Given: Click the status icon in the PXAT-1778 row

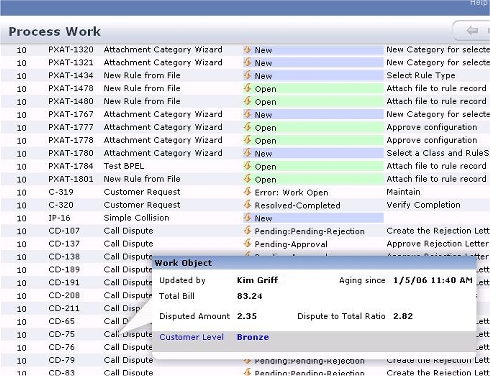Looking at the screenshot, I should coord(247,140).
